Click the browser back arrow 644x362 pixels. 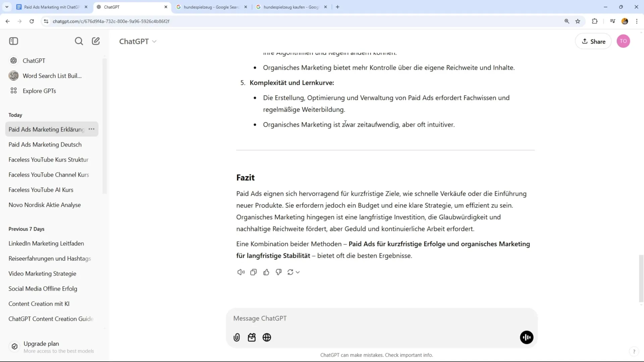point(7,21)
